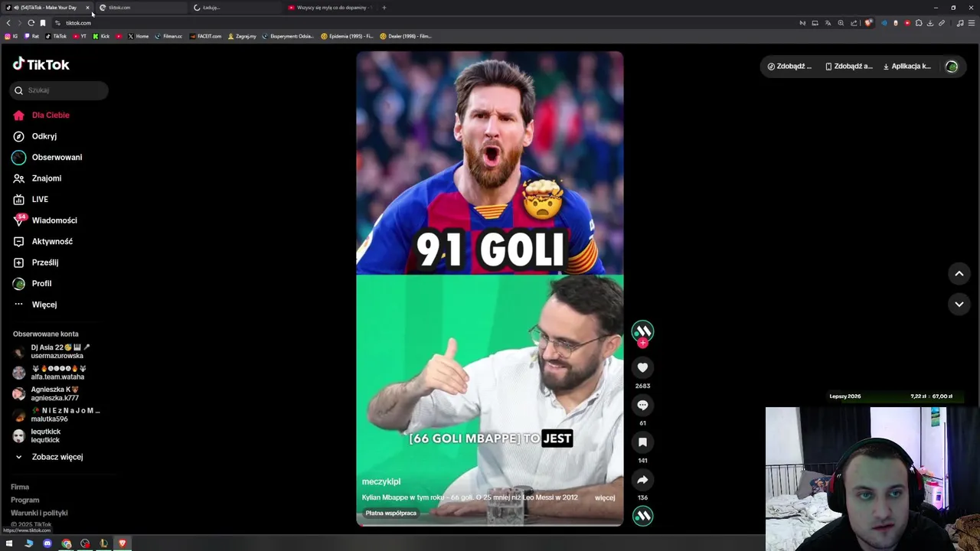Image resolution: width=980 pixels, height=551 pixels.
Task: Follow meczykipl via the red plus badge
Action: click(642, 343)
